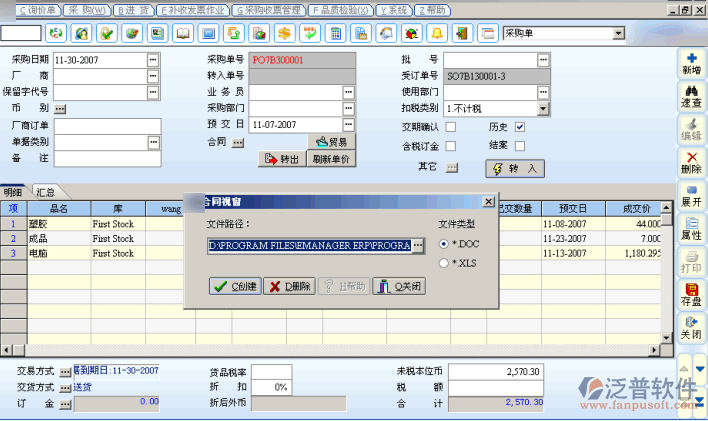The height and width of the screenshot is (421, 708).
Task: Click the 存盘 (Save) disk icon
Action: click(690, 293)
